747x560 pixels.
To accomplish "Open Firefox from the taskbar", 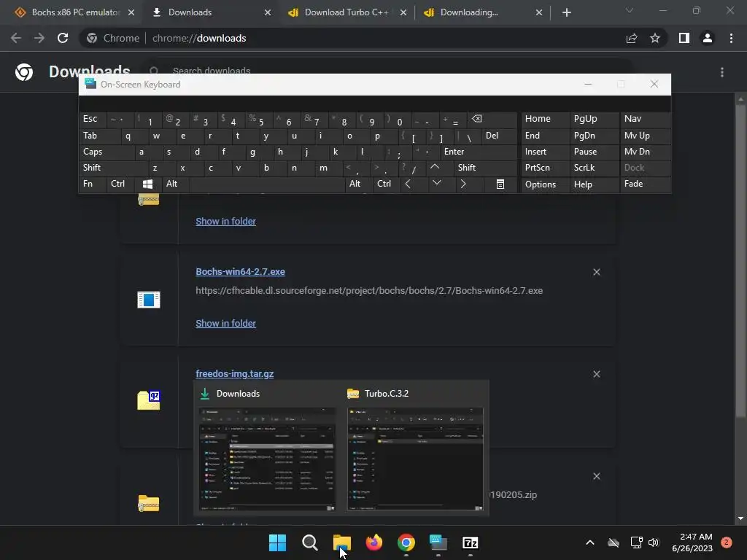I will pos(374,542).
